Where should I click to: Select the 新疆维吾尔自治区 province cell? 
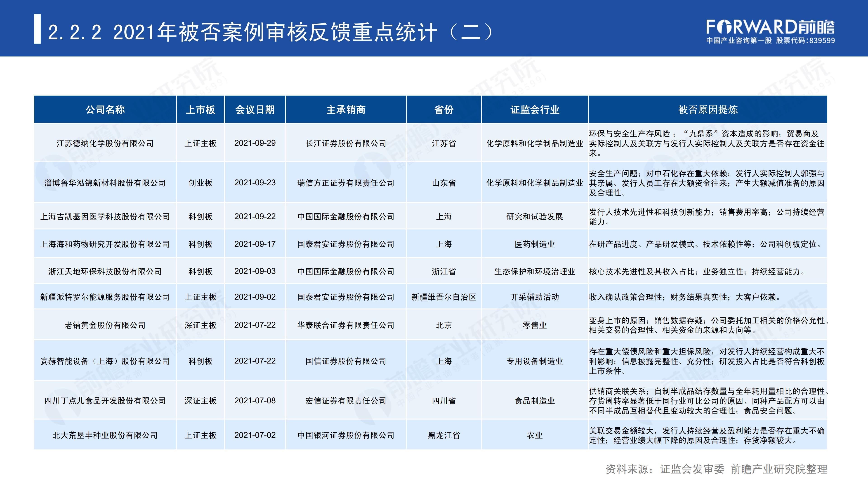click(443, 297)
